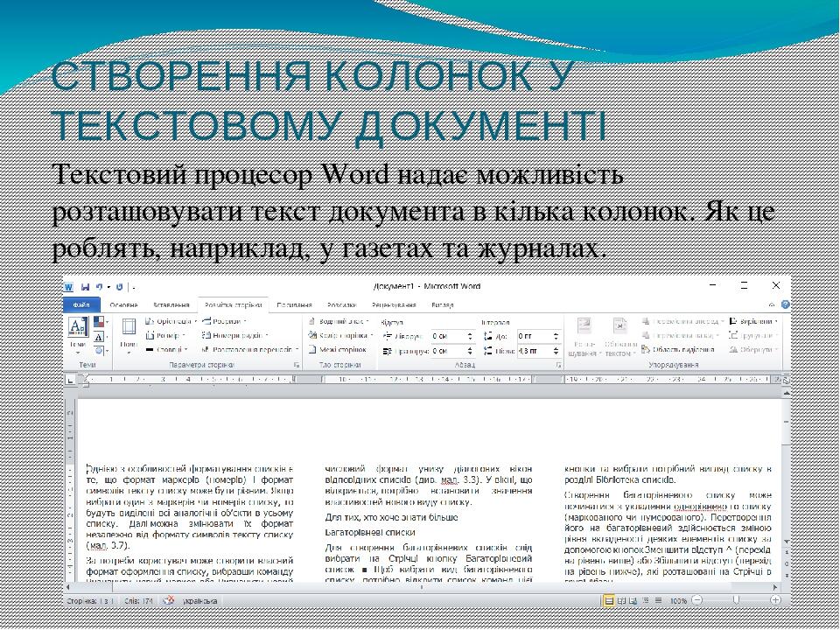
Task: Click word count in status bar
Action: pyautogui.click(x=139, y=601)
